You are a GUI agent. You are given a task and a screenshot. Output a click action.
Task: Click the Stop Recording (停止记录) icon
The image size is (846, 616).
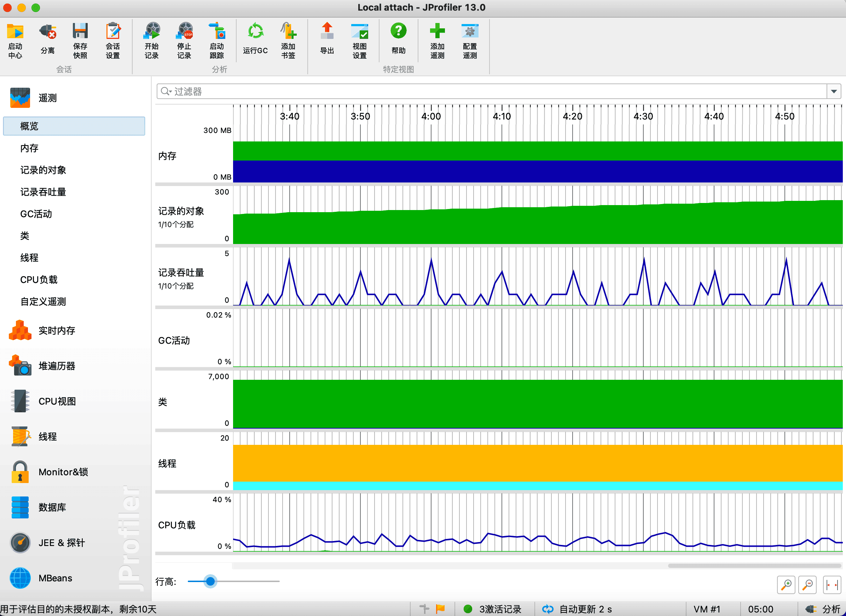coord(184,31)
